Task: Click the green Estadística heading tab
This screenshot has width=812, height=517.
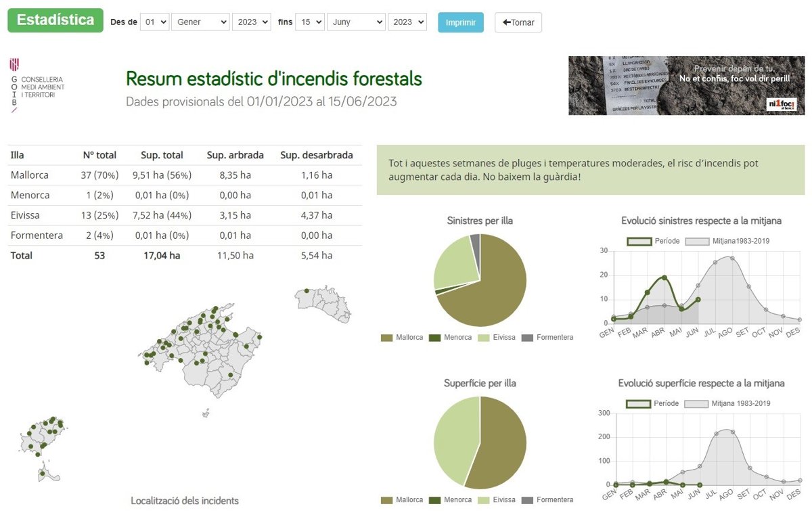Action: [55, 20]
